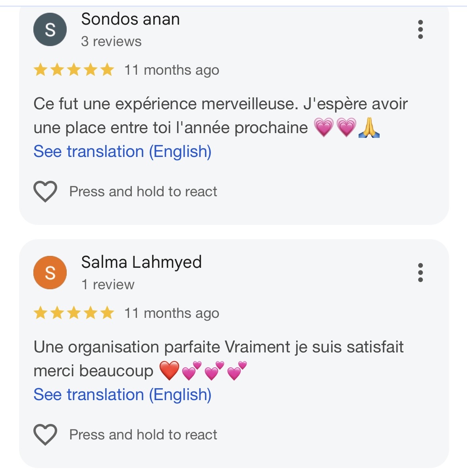Open three-dot menu on Salma Lahmyed's review
The width and height of the screenshot is (467, 476).
point(420,273)
